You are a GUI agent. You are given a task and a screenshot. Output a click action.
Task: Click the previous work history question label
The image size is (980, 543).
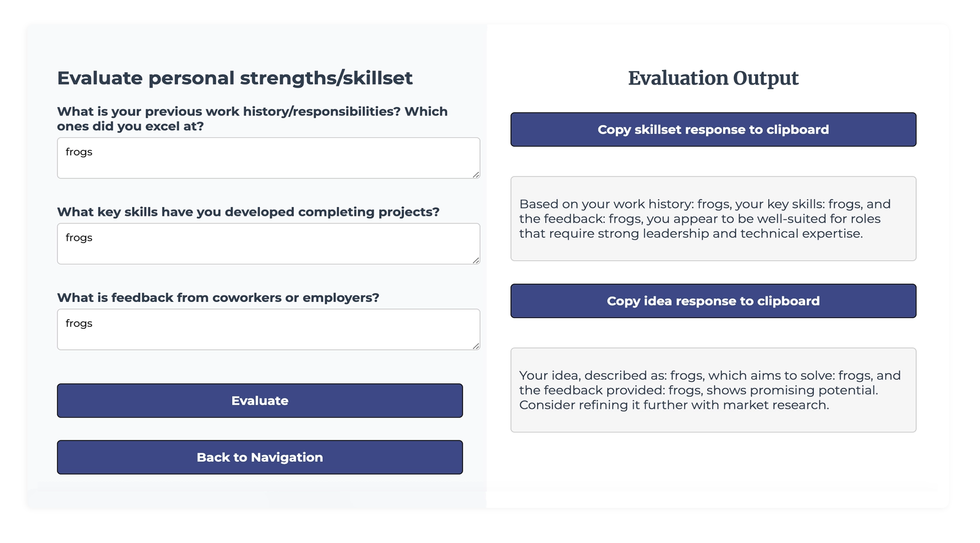pos(252,118)
